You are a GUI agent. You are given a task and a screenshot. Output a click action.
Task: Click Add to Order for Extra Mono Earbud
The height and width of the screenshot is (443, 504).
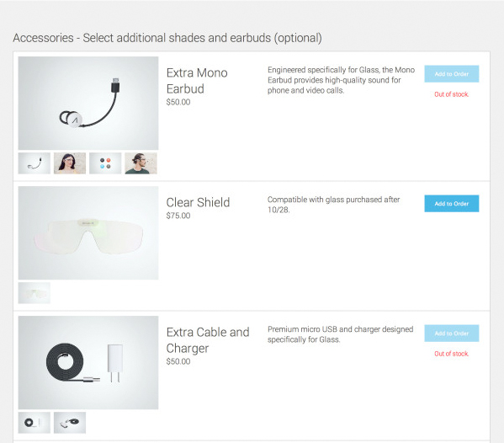451,73
